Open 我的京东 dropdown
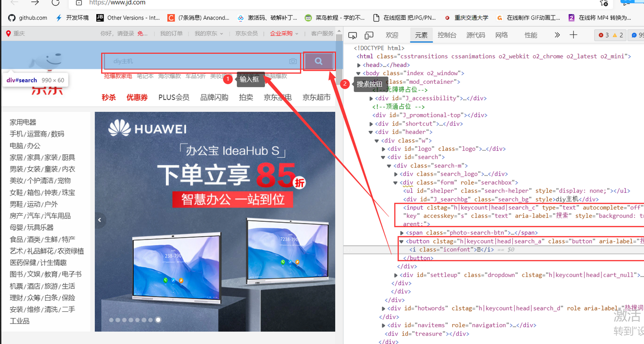The height and width of the screenshot is (344, 644). click(x=208, y=33)
